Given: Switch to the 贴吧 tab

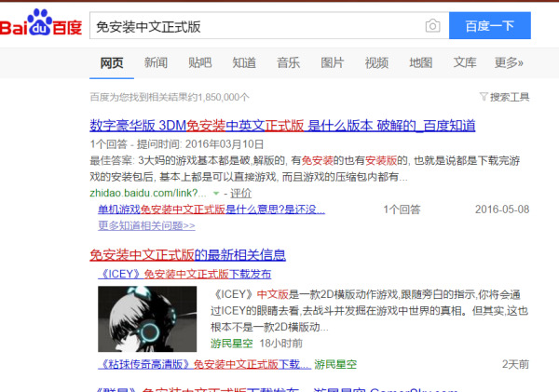Looking at the screenshot, I should click(199, 62).
